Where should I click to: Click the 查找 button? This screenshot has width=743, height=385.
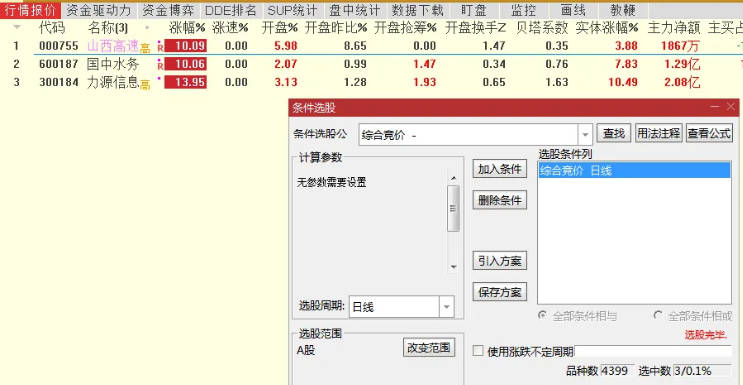tap(613, 134)
